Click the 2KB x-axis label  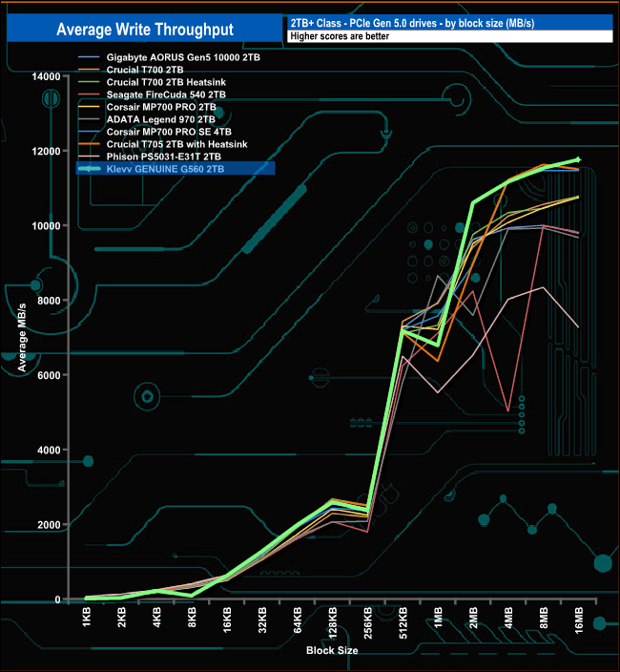(121, 618)
